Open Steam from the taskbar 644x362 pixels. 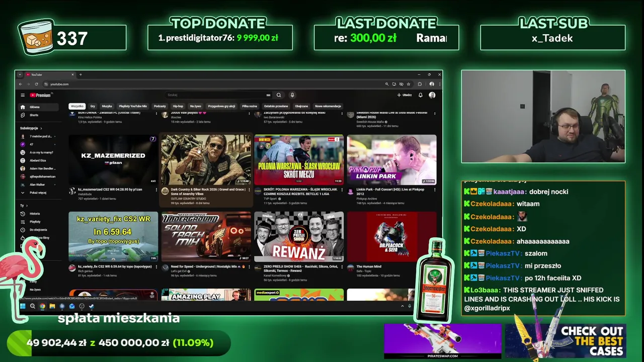(x=91, y=306)
